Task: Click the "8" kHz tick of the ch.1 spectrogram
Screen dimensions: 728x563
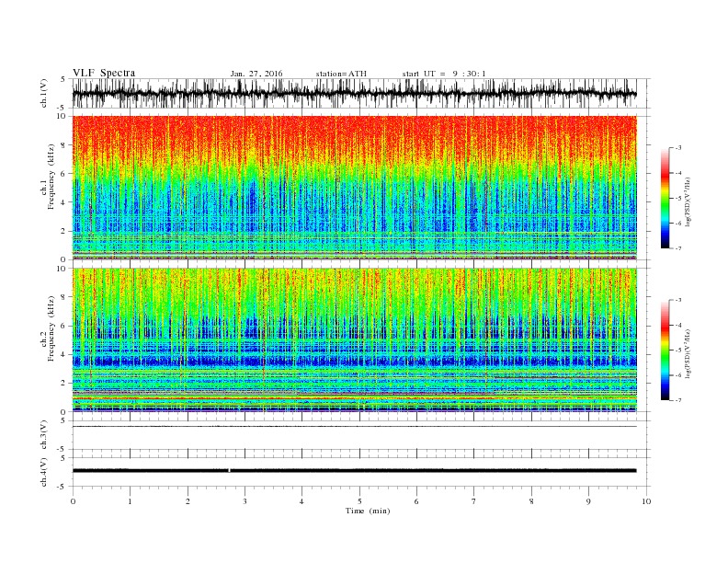Action: [x=64, y=145]
